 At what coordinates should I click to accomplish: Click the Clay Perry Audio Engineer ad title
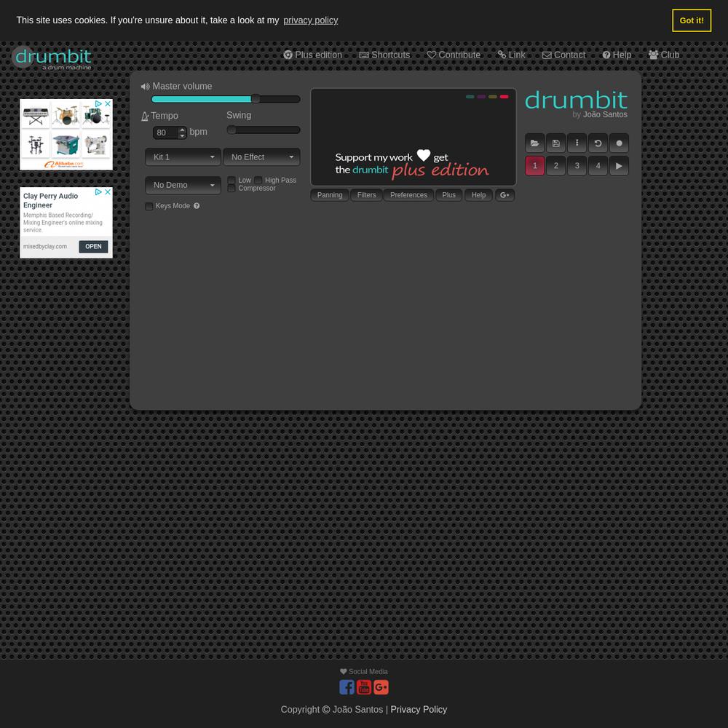(51, 201)
